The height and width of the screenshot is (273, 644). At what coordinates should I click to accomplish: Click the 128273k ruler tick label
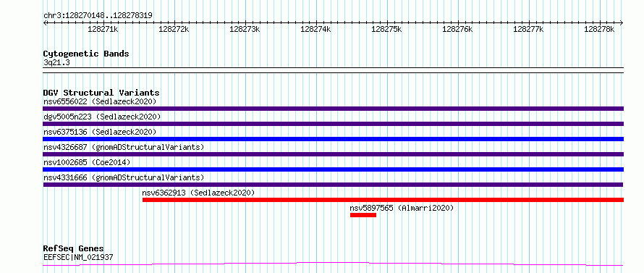click(x=245, y=29)
